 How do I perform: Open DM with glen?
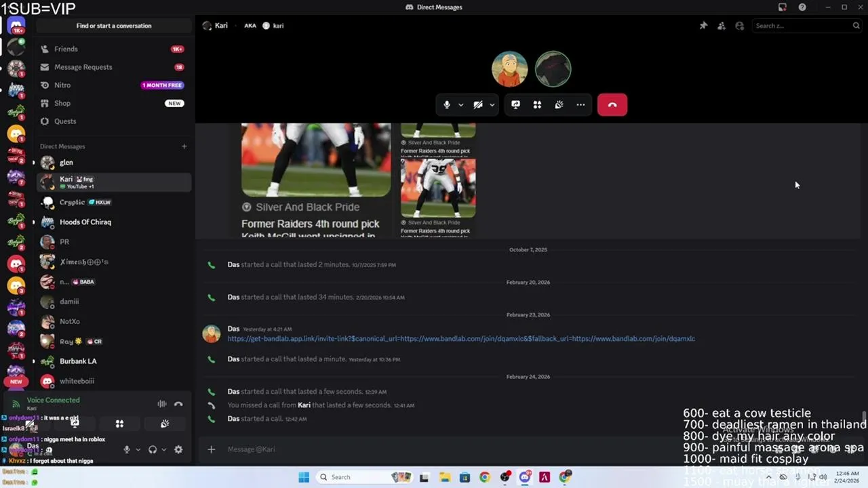pos(113,163)
